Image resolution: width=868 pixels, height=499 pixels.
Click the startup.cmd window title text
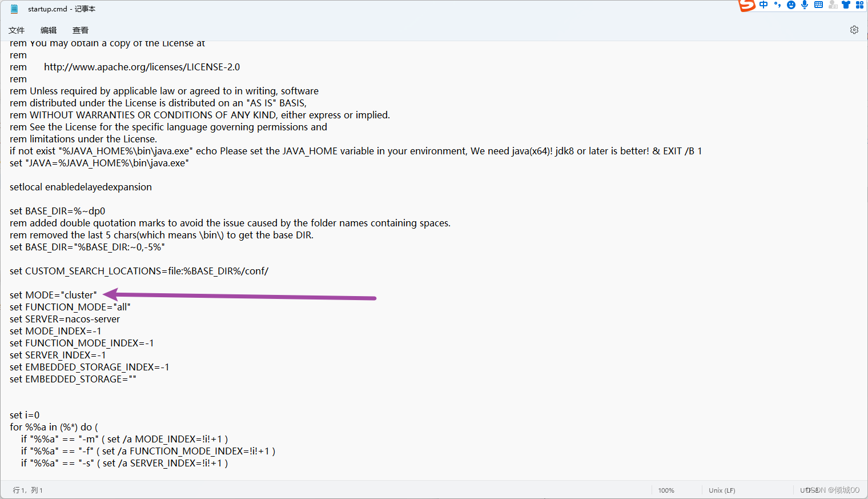click(x=62, y=9)
